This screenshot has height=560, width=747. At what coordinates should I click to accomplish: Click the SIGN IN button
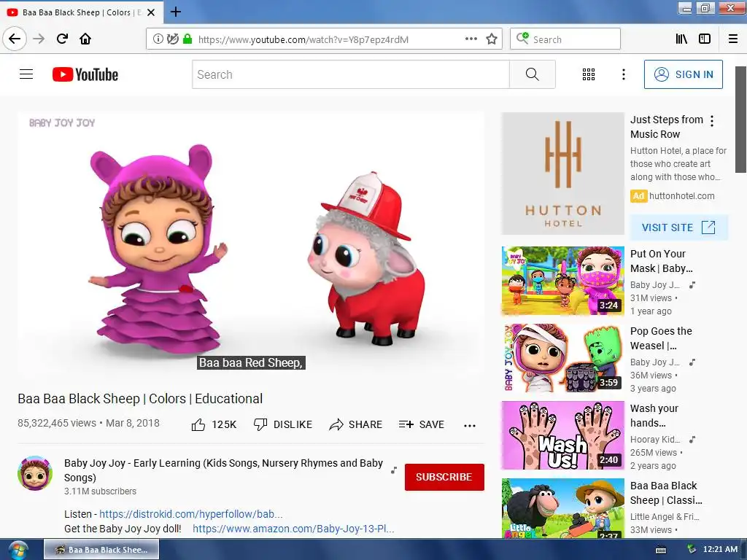683,74
